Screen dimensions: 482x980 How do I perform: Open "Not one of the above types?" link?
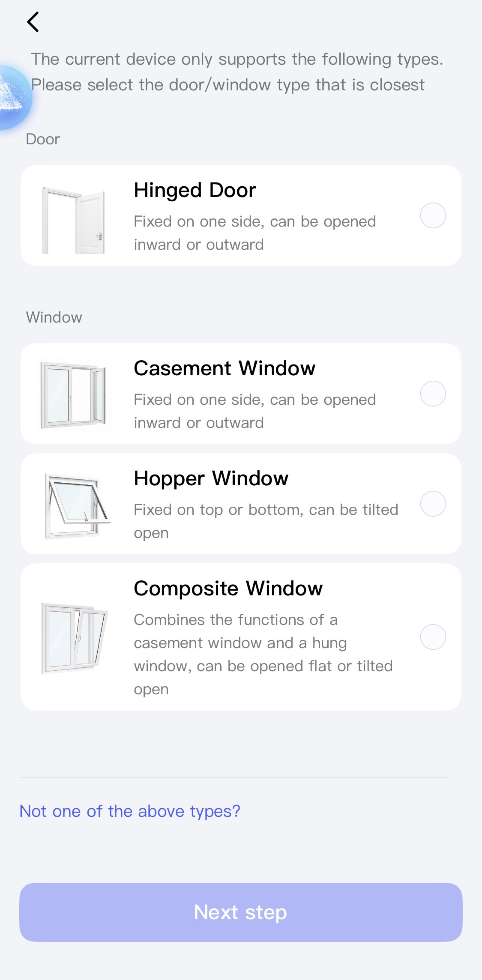tap(130, 811)
